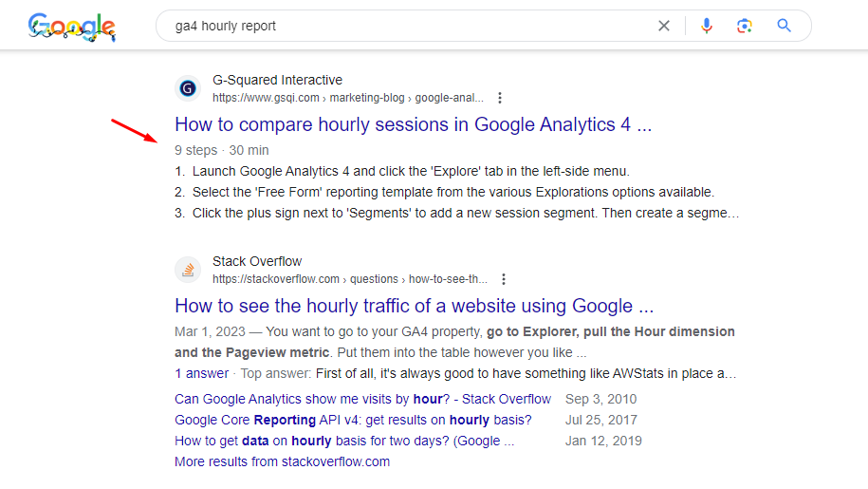The height and width of the screenshot is (489, 868).
Task: Open 'Can Google Analytics show me visits by hour?'
Action: pyautogui.click(x=362, y=399)
